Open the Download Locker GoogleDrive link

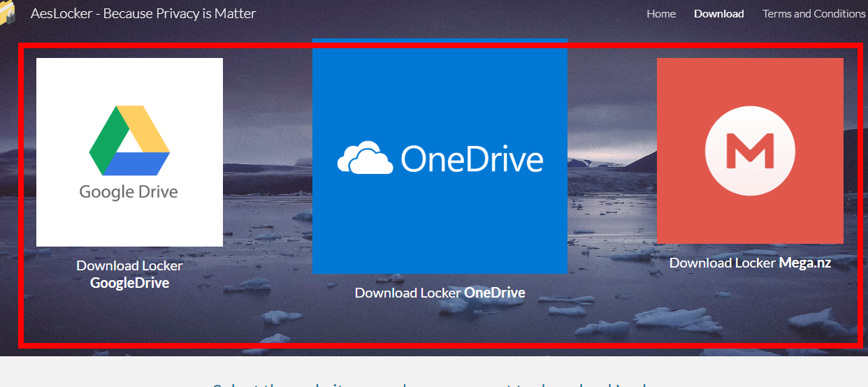129,275
